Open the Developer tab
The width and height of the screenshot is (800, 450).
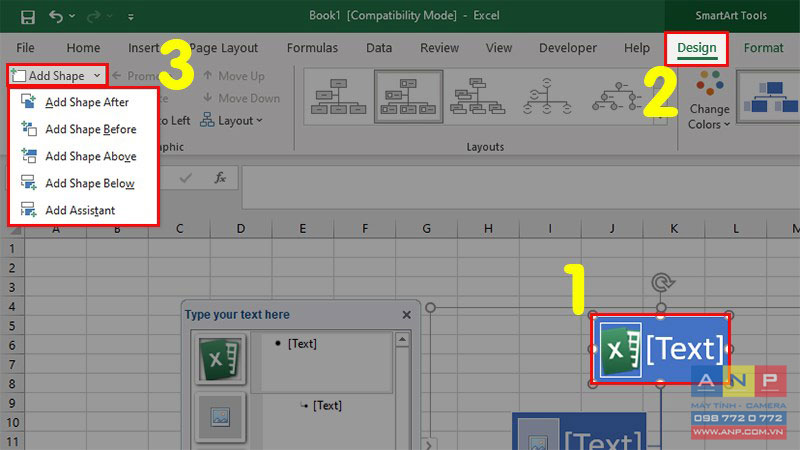tap(568, 48)
